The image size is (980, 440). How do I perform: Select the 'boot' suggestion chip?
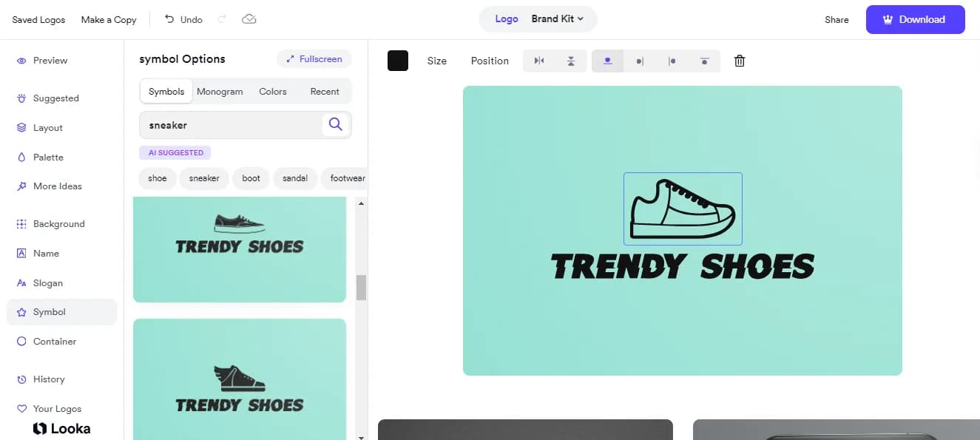pos(251,178)
